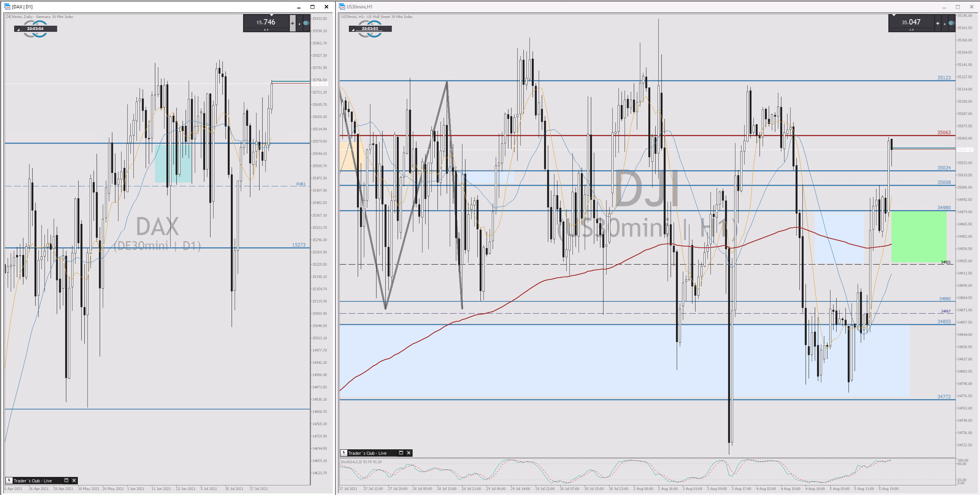980x495 pixels.
Task: Maximize the US30mini H1 window
Action: click(x=958, y=7)
